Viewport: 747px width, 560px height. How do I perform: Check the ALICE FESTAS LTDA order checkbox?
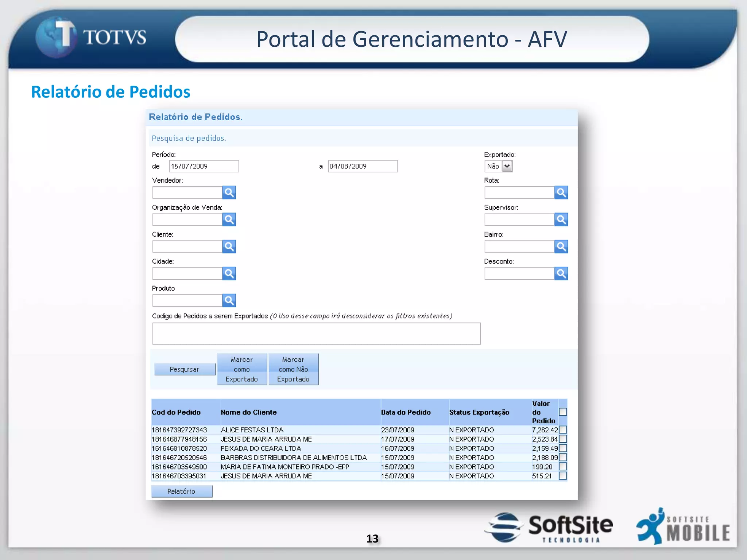[563, 430]
